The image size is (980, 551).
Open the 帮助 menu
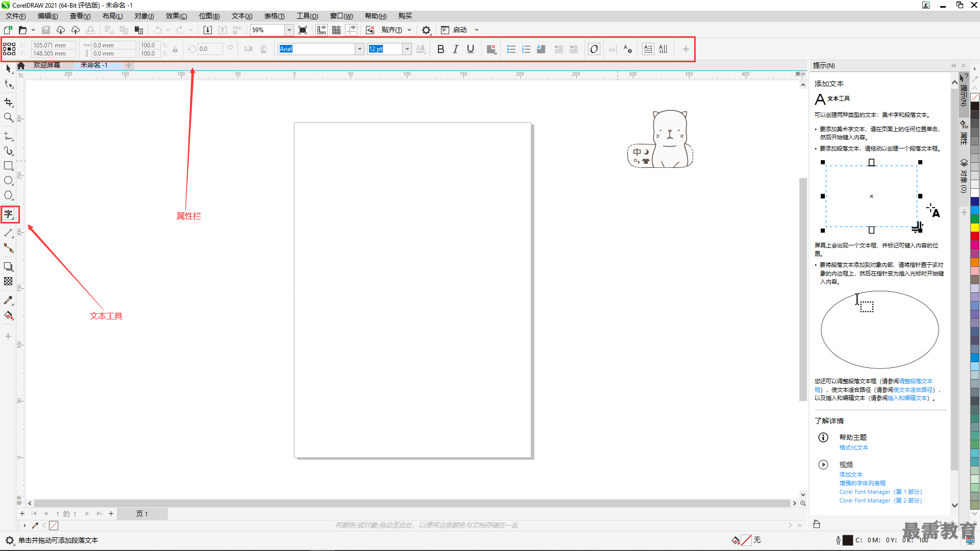tap(376, 16)
